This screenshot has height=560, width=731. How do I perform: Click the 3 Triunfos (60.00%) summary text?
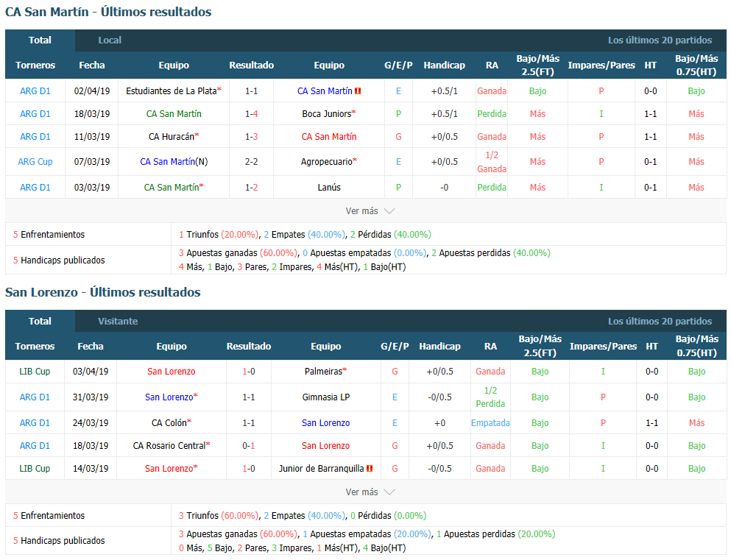(x=219, y=516)
